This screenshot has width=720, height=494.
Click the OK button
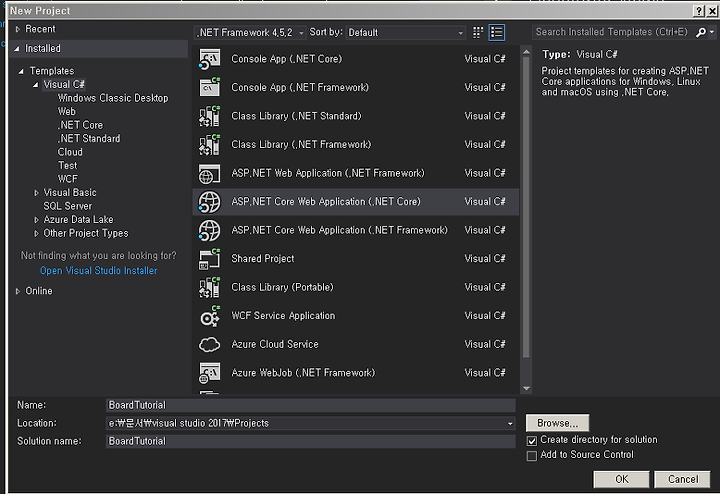click(621, 479)
